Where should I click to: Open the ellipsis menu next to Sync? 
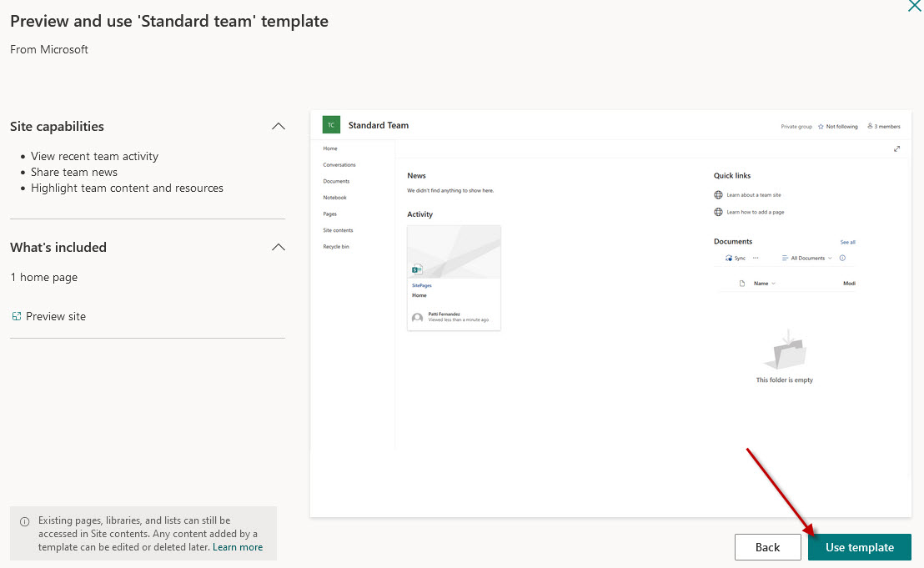point(756,258)
